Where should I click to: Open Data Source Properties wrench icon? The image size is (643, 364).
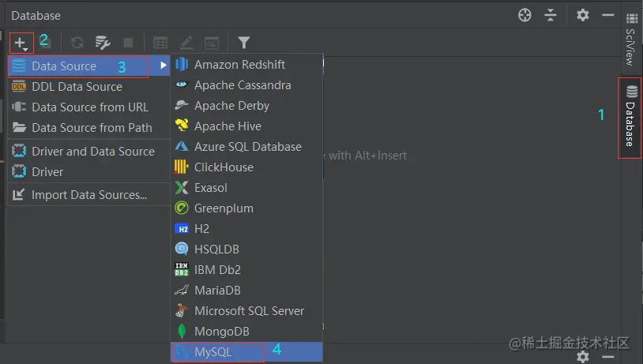pos(103,43)
